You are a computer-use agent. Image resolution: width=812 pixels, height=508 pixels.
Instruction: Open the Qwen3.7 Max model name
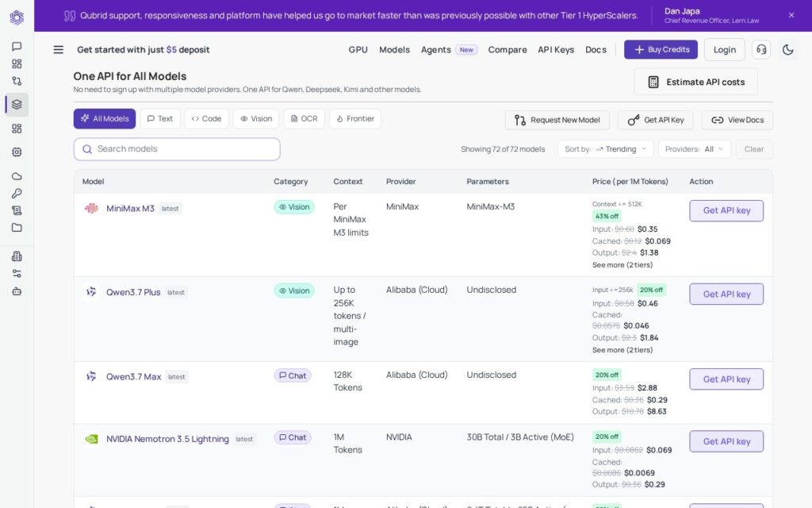point(133,377)
